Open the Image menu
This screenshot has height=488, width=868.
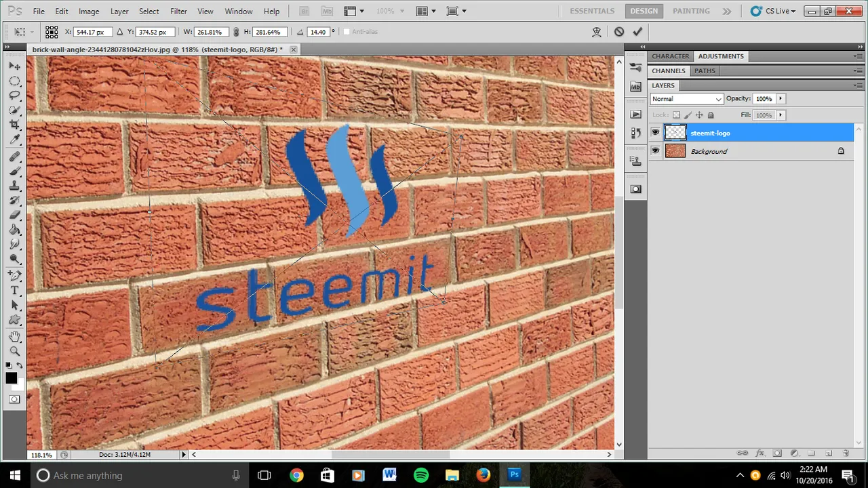point(89,12)
